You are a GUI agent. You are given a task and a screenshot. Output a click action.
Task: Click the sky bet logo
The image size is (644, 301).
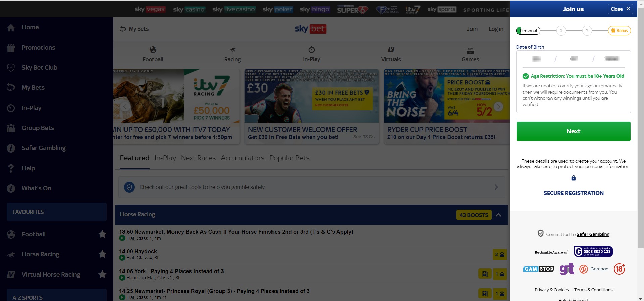click(310, 29)
